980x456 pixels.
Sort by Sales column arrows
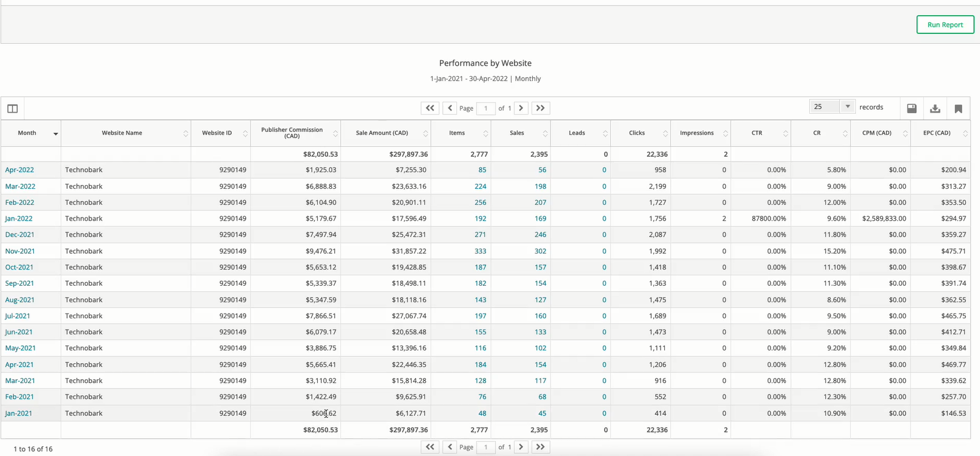pos(545,133)
